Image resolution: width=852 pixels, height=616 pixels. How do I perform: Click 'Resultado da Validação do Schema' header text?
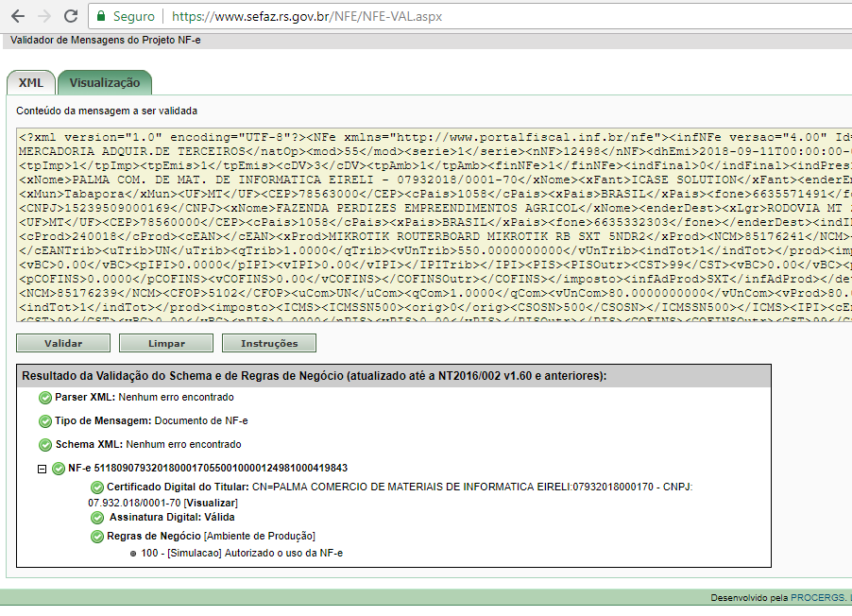[314, 376]
